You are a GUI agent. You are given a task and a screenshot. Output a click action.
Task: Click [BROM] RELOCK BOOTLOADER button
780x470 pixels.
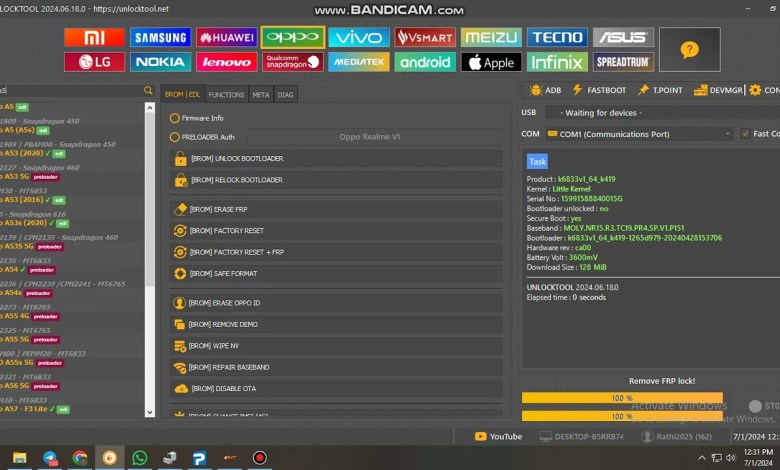point(336,180)
